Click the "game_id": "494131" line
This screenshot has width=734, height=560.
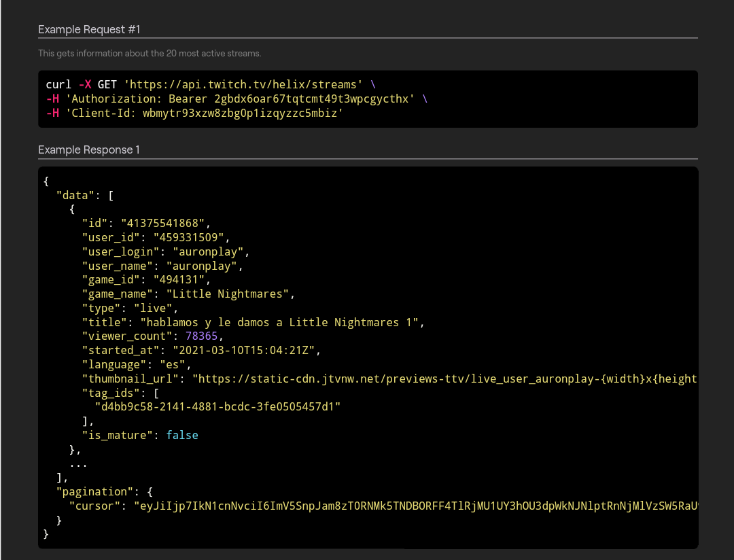146,280
